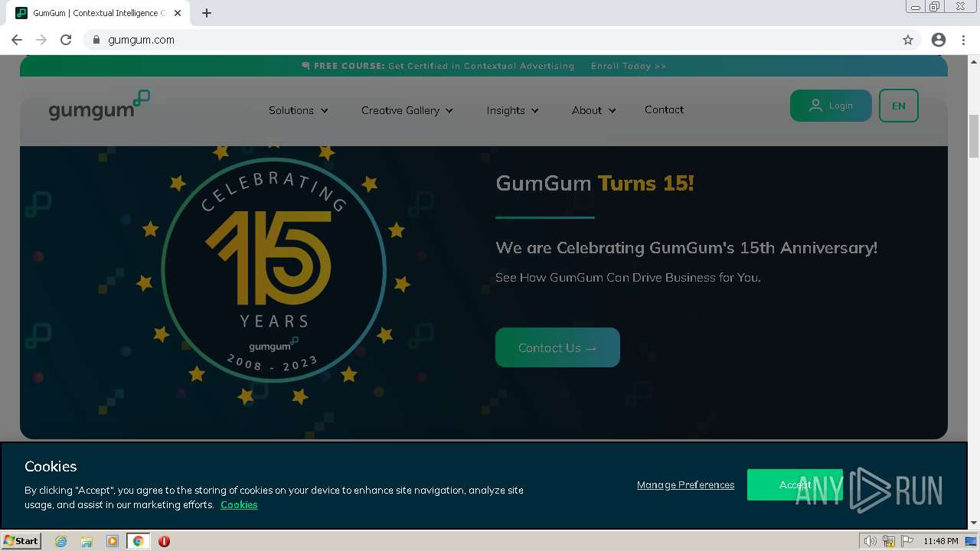
Task: Expand the About menu
Action: pos(594,110)
